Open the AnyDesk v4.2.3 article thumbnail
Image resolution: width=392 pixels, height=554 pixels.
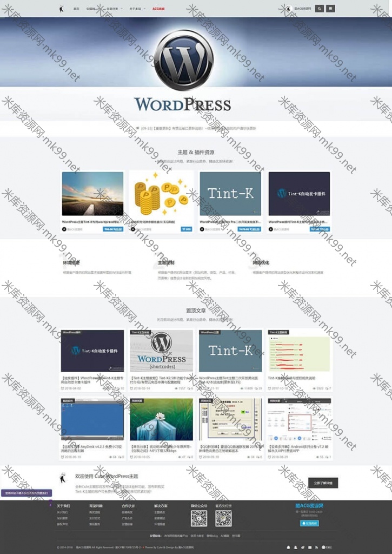(x=92, y=419)
